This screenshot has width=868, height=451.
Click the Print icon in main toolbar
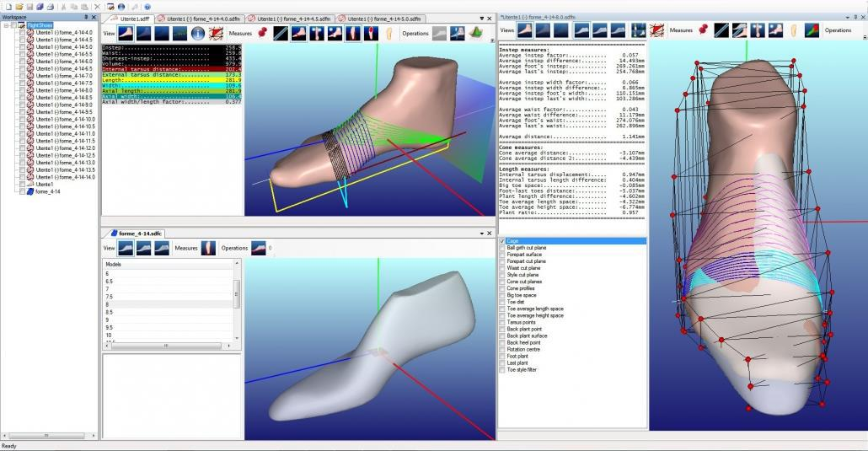point(51,7)
